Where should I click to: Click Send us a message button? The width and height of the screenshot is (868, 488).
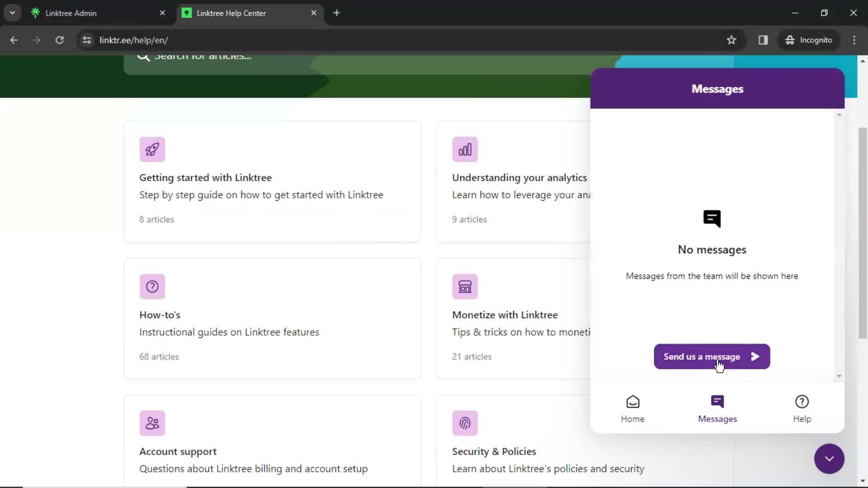712,357
